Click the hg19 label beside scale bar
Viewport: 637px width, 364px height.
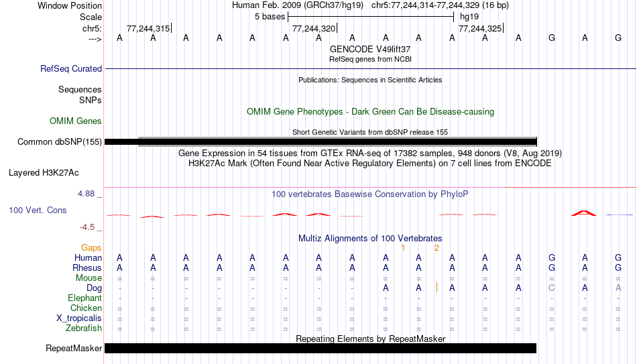[x=469, y=17]
